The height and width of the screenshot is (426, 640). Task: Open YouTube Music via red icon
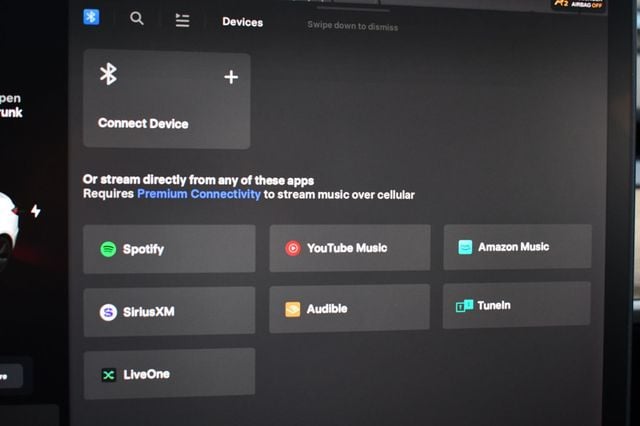292,248
